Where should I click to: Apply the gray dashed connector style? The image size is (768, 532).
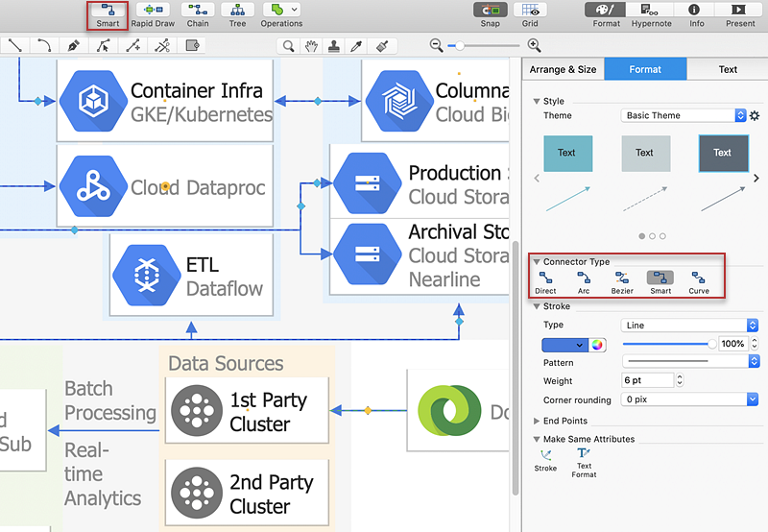pyautogui.click(x=645, y=199)
